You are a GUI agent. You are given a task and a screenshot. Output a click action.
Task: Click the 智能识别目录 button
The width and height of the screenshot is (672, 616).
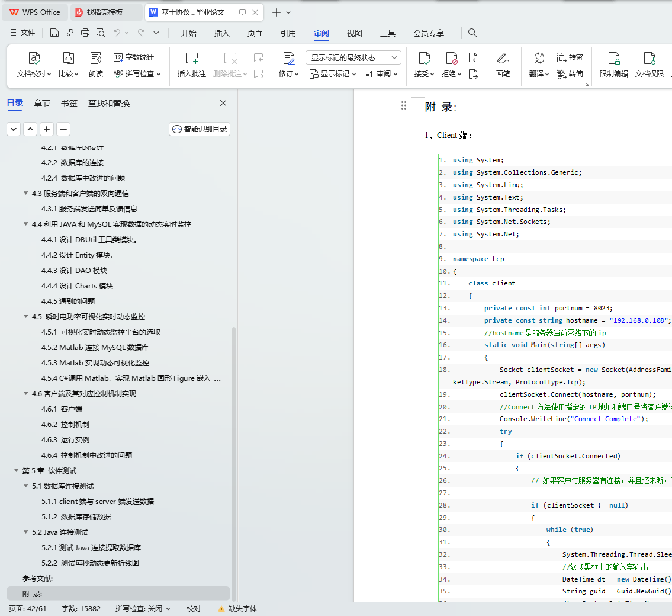click(x=200, y=129)
